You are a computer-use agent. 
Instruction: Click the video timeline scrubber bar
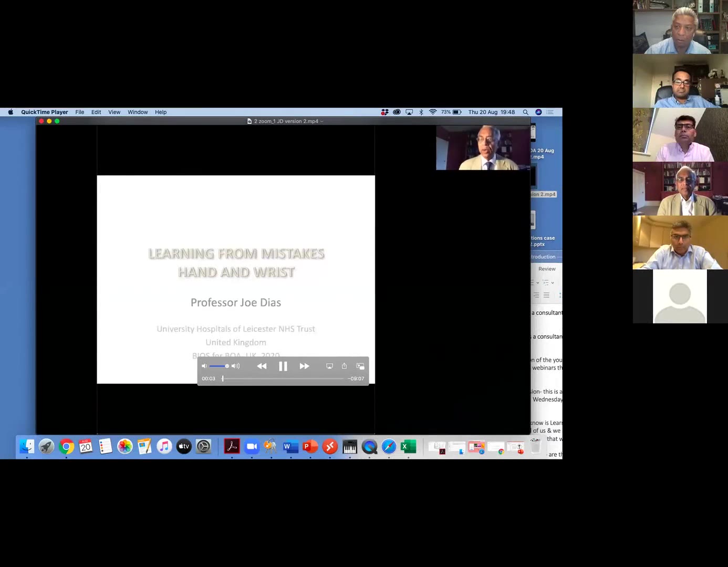coord(284,379)
